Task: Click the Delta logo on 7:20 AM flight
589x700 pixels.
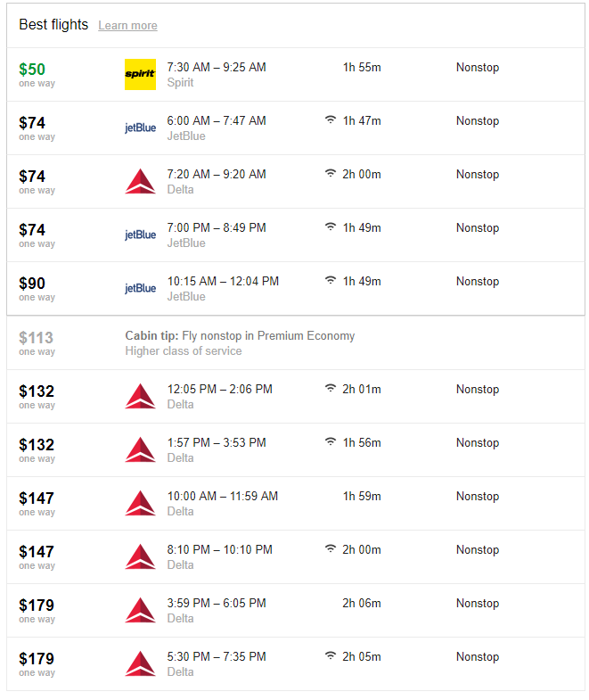Action: coord(140,181)
